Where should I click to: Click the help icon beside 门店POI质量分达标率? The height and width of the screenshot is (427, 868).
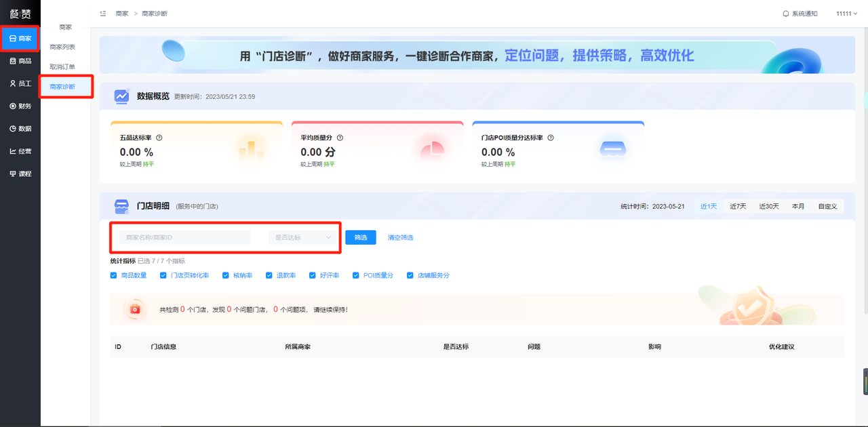click(551, 138)
